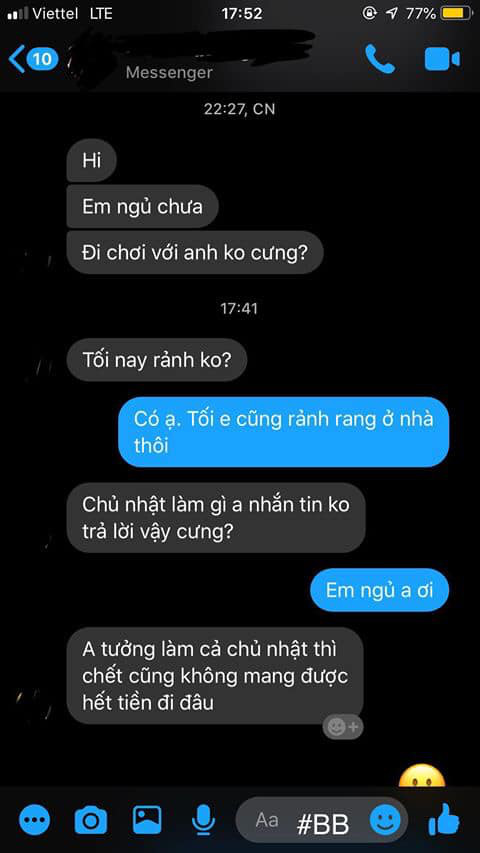
Task: Tap the "Em ngủ a ơi" sent message
Action: [x=380, y=590]
